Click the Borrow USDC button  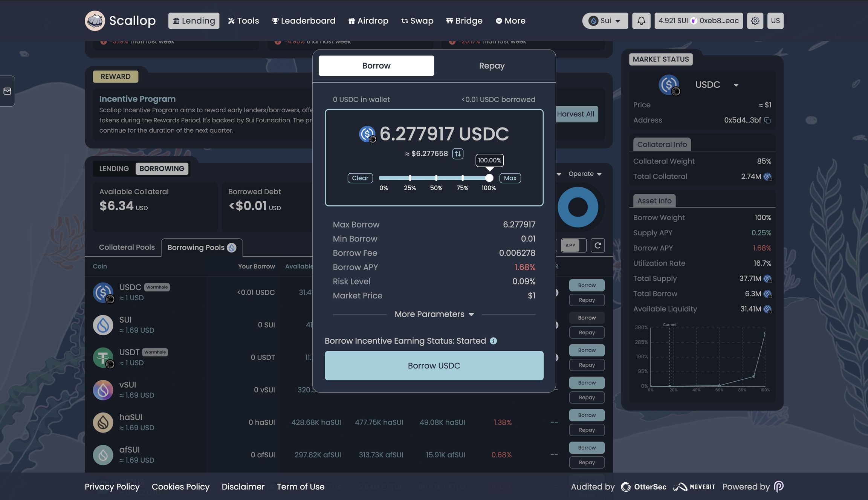[434, 366]
